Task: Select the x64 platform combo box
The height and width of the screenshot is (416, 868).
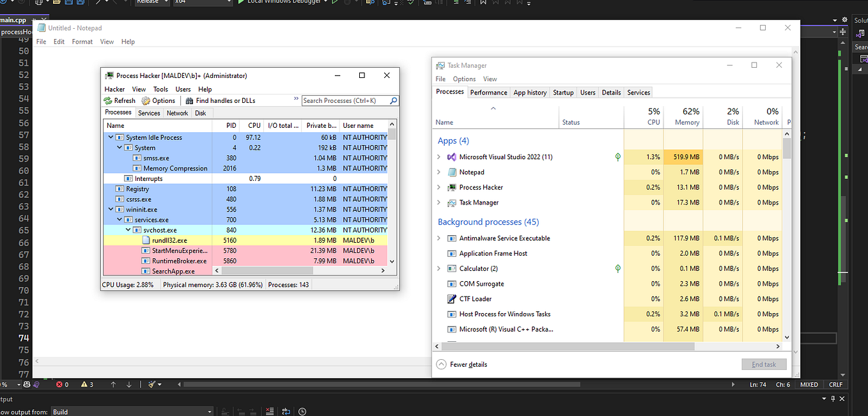Action: point(202,2)
